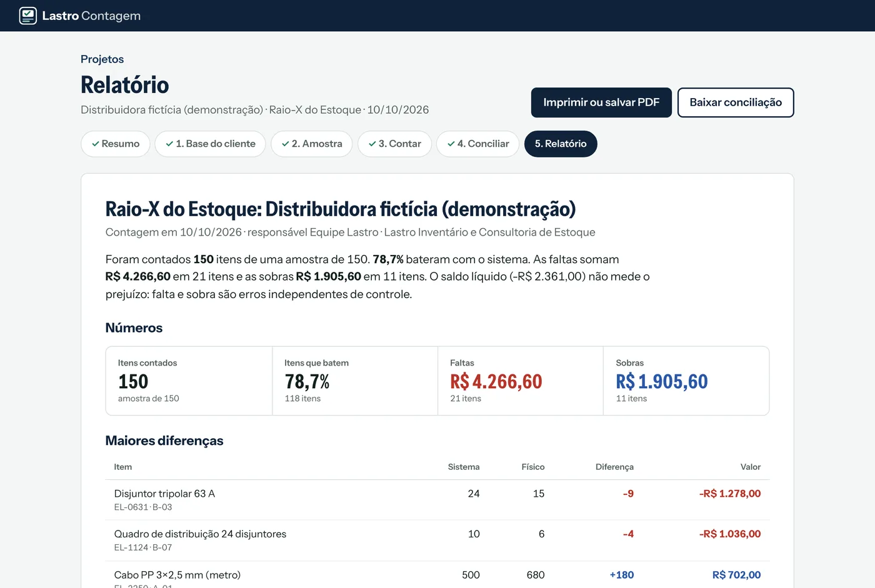
Task: Click the -R$ 1.036,00 value
Action: click(730, 534)
